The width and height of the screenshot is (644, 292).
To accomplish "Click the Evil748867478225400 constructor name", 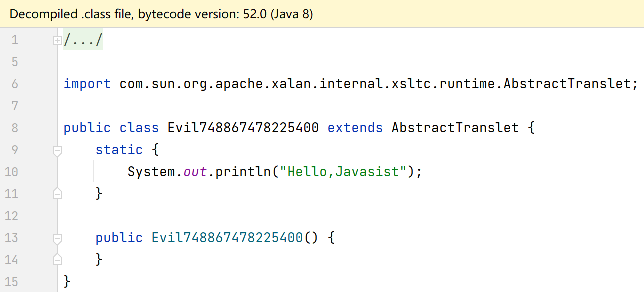I will 227,238.
